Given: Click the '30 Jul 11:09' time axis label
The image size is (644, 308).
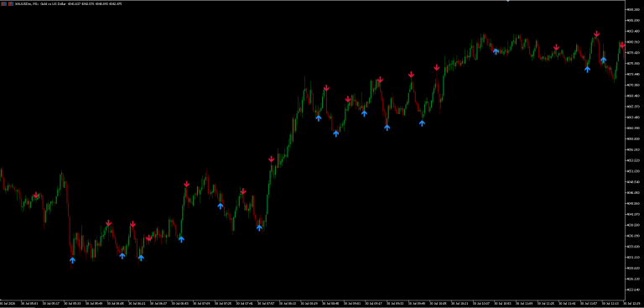Looking at the screenshot, I should pos(524,304).
